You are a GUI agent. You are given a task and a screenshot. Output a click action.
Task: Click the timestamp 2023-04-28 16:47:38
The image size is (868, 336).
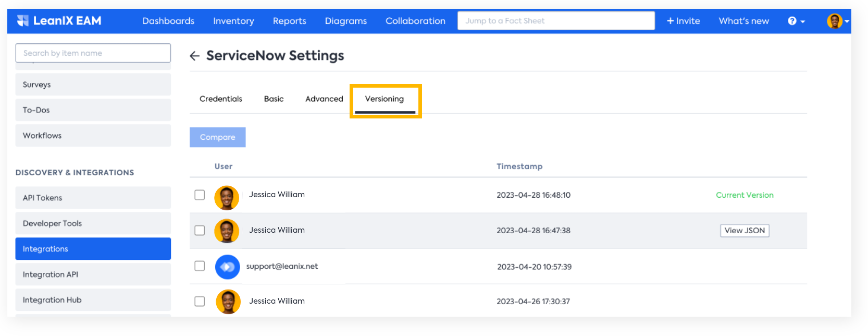pos(534,231)
